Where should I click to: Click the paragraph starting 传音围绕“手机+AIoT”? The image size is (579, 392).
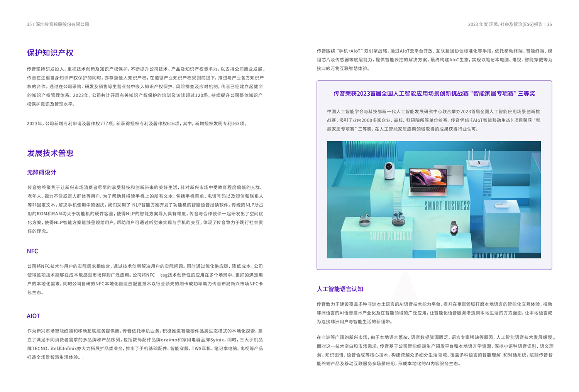click(434, 59)
